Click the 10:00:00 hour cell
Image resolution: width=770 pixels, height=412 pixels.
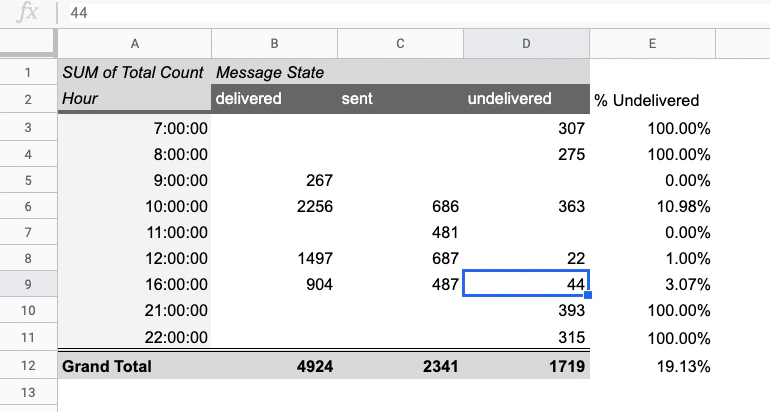[x=135, y=206]
